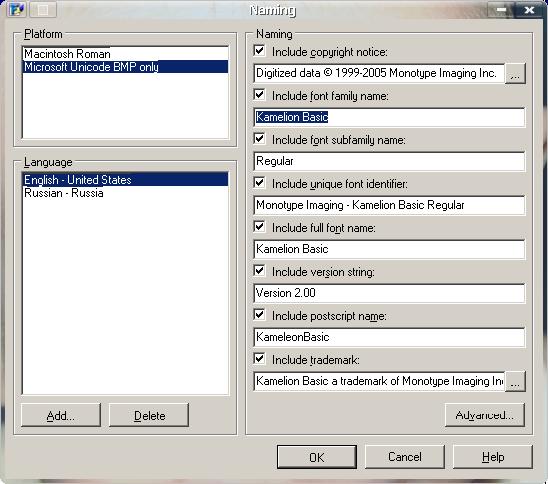This screenshot has height=484, width=548.
Task: Click the blank button next to title icon
Action: [43, 9]
